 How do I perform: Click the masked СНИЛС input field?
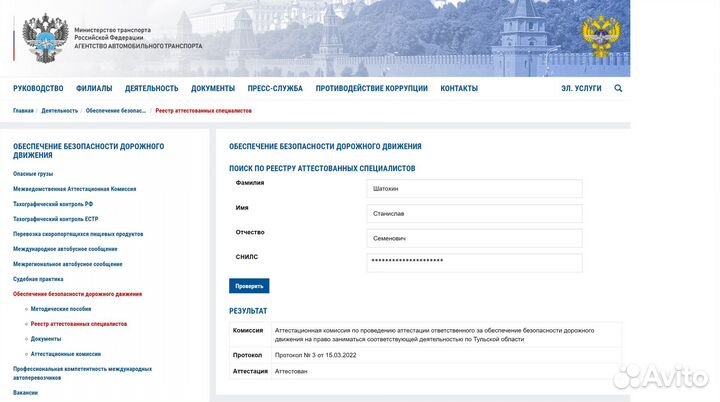click(x=474, y=263)
